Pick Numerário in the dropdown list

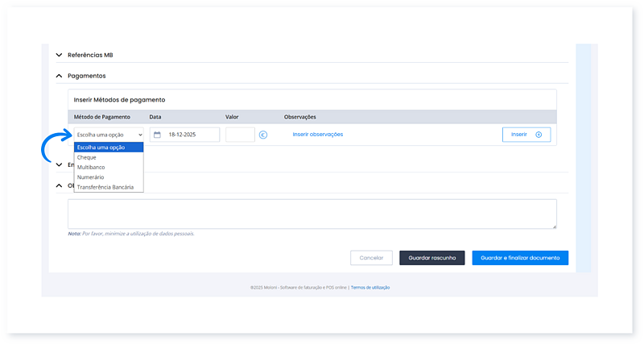tap(90, 177)
